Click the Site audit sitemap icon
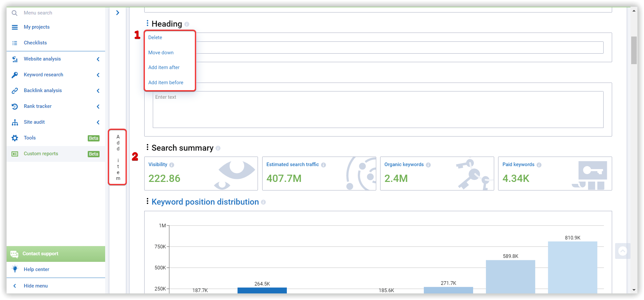Screen dimensions: 644x300 pos(15,122)
